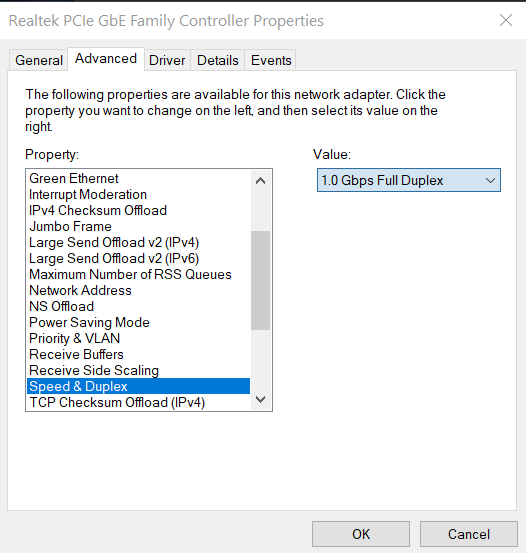Image resolution: width=526 pixels, height=553 pixels.
Task: Open the Driver tab
Action: (167, 60)
